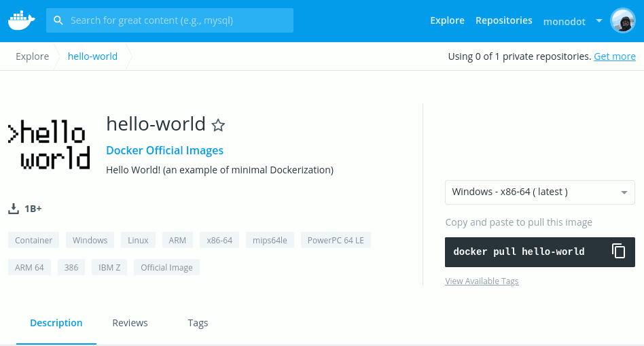Open the monodot account dropdown arrow
The height and width of the screenshot is (346, 644).
tap(598, 20)
